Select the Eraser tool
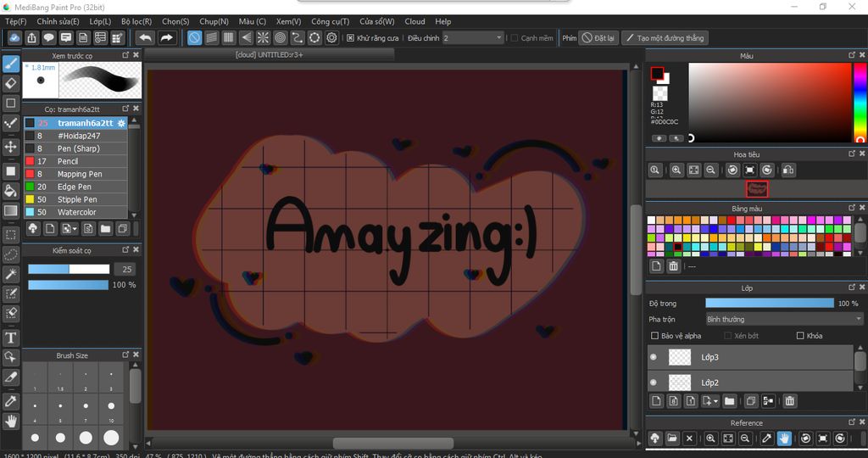 coord(10,83)
